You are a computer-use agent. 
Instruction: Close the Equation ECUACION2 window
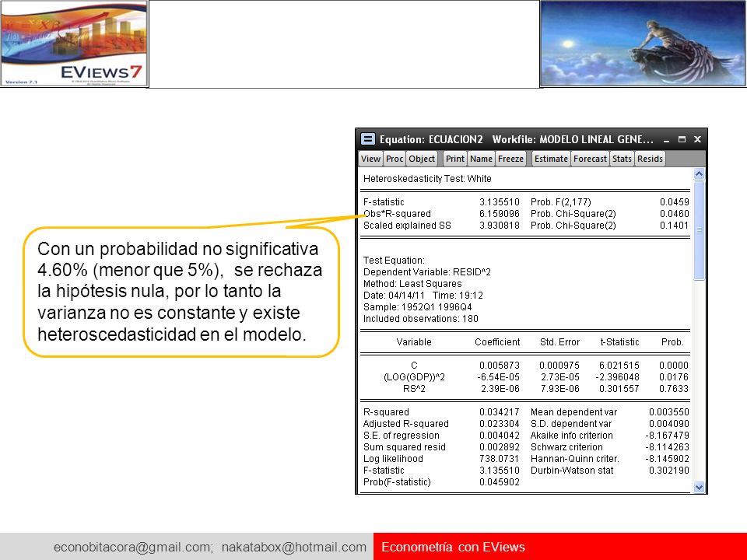coord(697,139)
